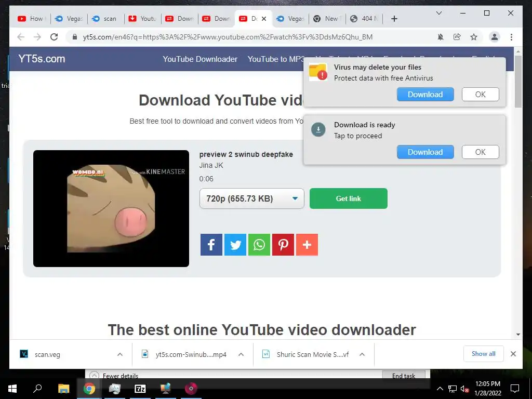Click YouTube Downloader nav link
This screenshot has width=532, height=399.
(200, 59)
